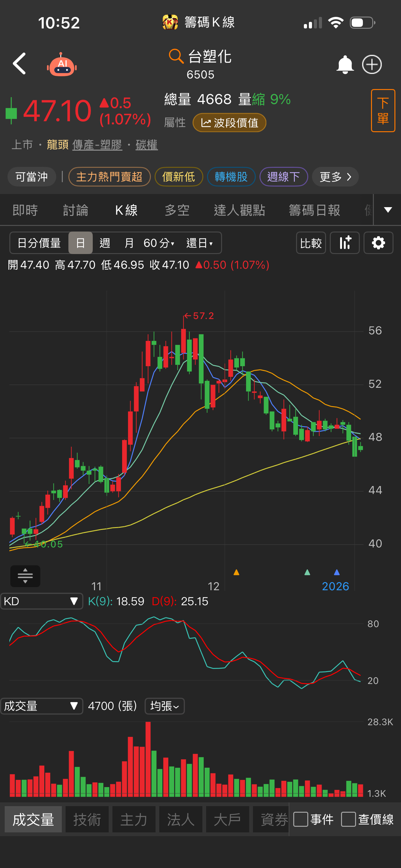Tap the 台塑化 stock name
Image resolution: width=401 pixels, height=868 pixels.
210,56
